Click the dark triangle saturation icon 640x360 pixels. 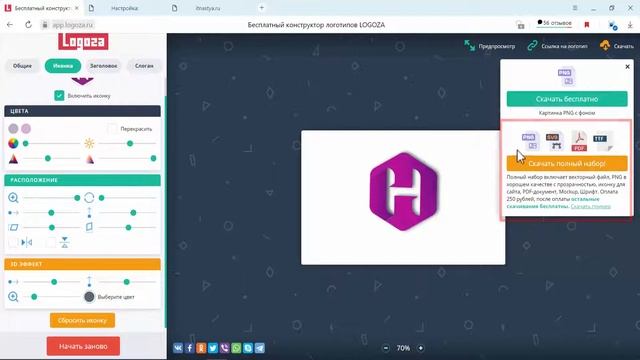click(13, 158)
